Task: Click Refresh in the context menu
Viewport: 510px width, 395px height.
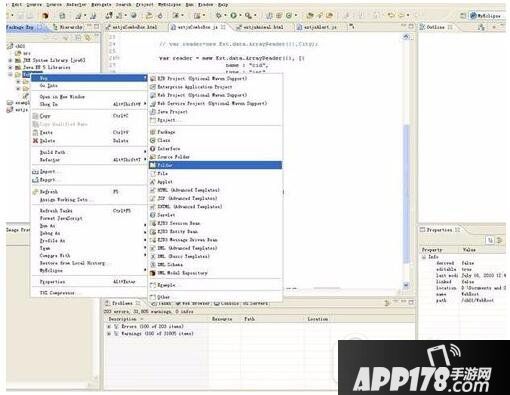Action: pyautogui.click(x=89, y=192)
